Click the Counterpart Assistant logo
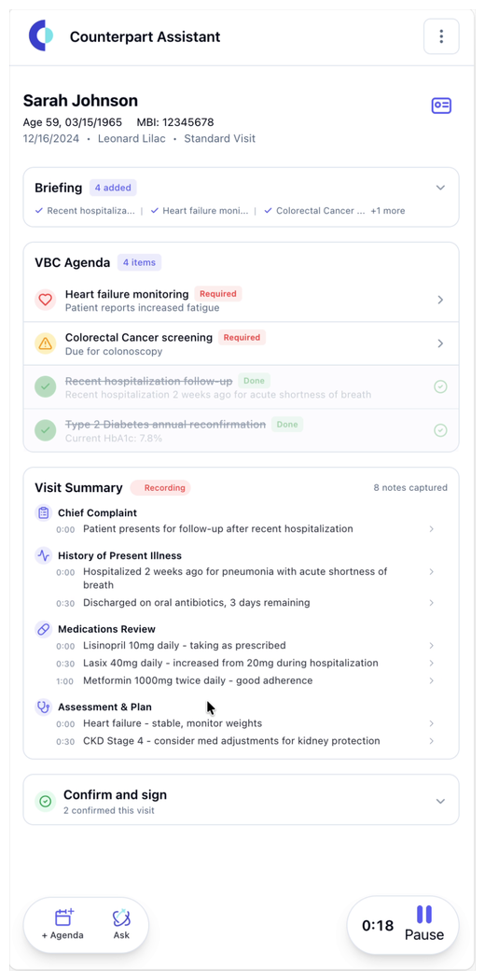 (x=41, y=35)
